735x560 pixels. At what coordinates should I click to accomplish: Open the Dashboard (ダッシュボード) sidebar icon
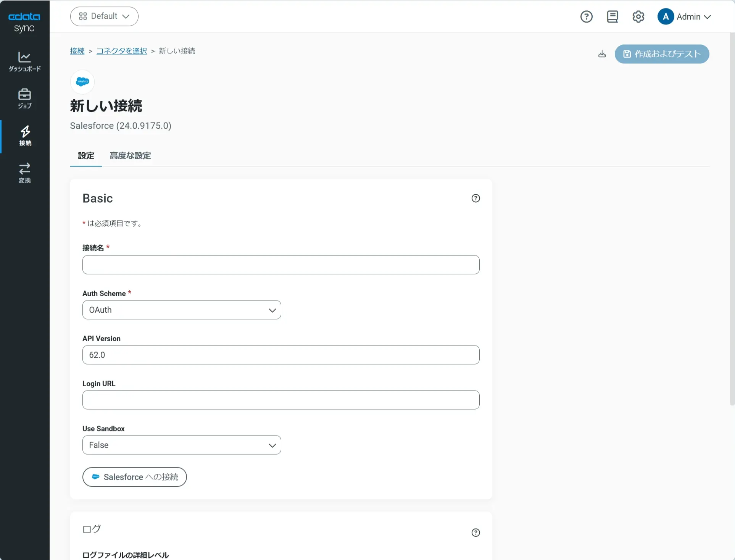pos(24,61)
